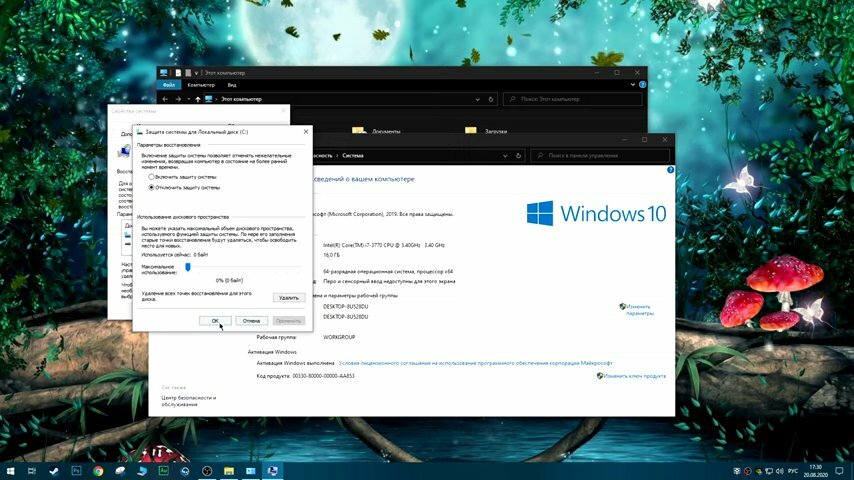Open 'Центр безопасности и обслуживания' link
This screenshot has width=854, height=480.
click(x=188, y=401)
